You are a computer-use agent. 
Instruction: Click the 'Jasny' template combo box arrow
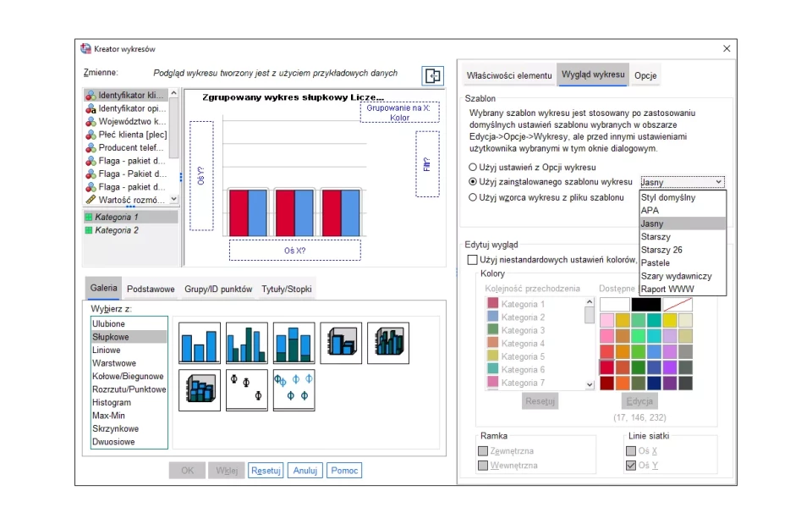(x=719, y=182)
